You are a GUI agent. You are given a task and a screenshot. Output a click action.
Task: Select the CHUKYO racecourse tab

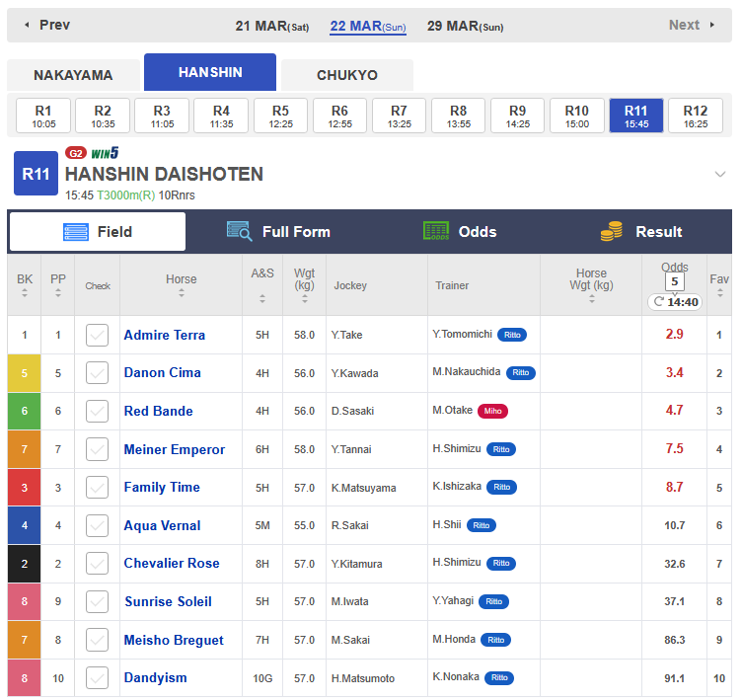pos(347,75)
